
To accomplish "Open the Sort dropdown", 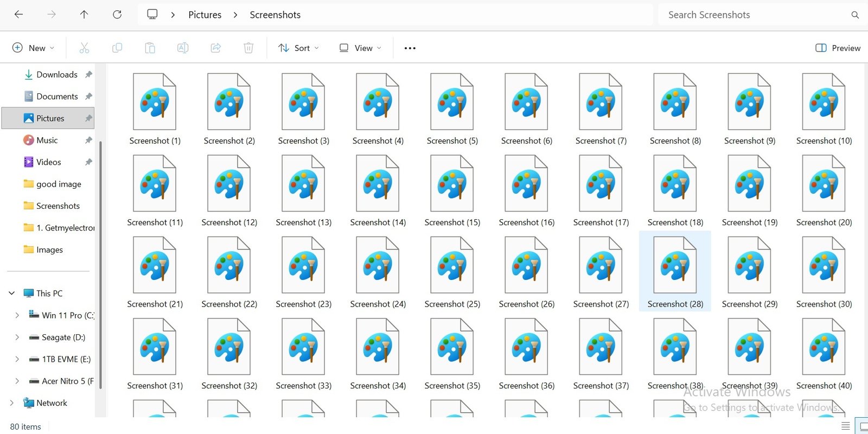I will tap(298, 48).
